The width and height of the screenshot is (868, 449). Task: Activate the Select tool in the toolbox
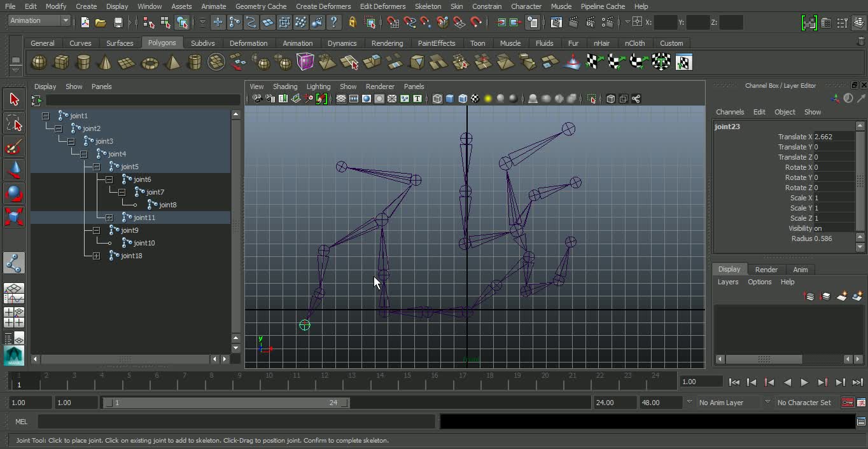point(14,99)
